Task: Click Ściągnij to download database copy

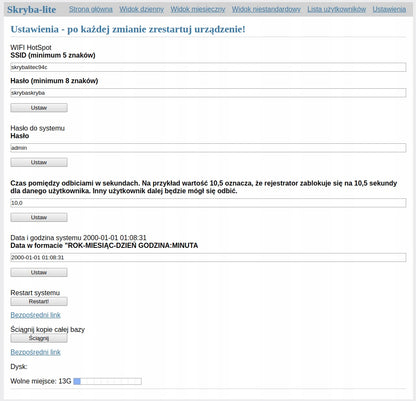Action: [x=39, y=338]
